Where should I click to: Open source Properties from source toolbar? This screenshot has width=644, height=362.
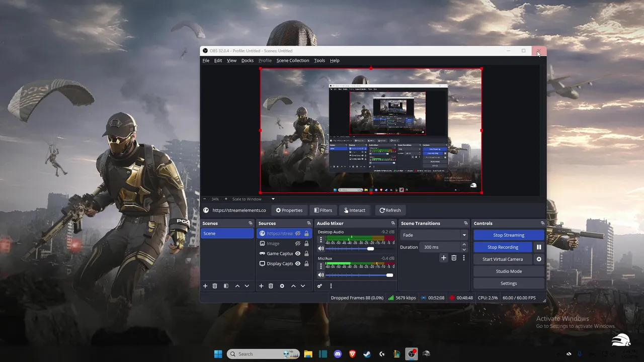[x=289, y=210]
